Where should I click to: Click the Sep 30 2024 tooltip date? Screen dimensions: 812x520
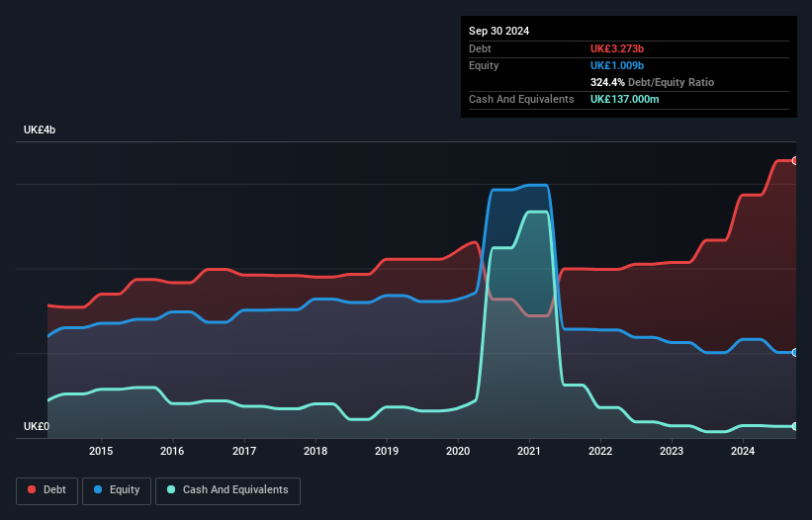[498, 31]
